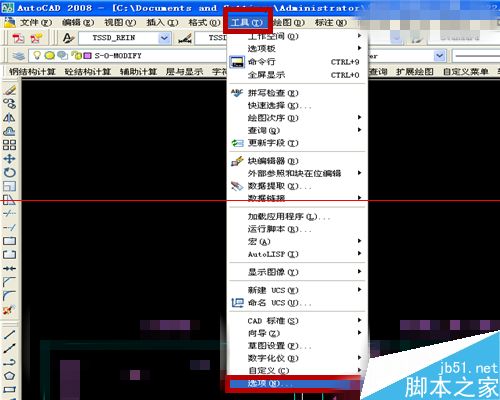Select the Trim tool
This screenshot has width=500, height=400.
(9, 213)
